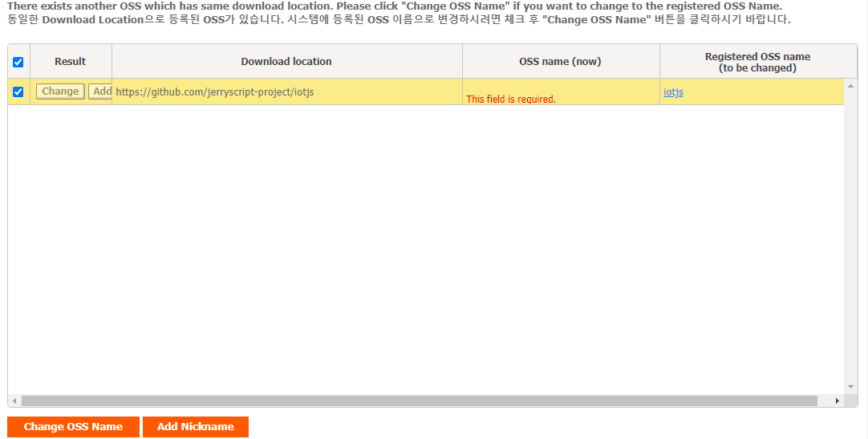868x439 pixels.
Task: Click the Add button in the Result column
Action: click(101, 91)
